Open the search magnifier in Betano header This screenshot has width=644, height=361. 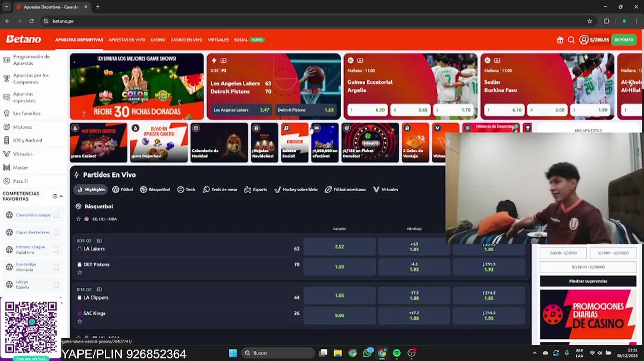point(571,40)
